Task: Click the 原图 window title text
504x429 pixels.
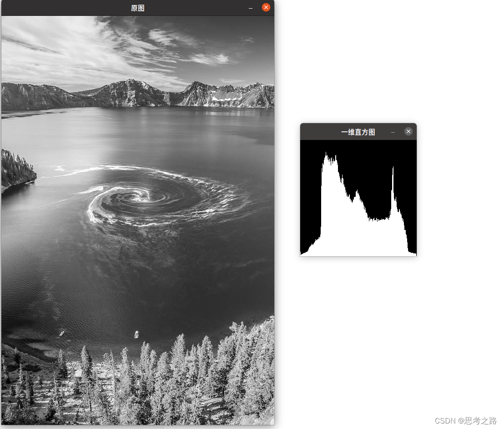Action: [x=137, y=8]
